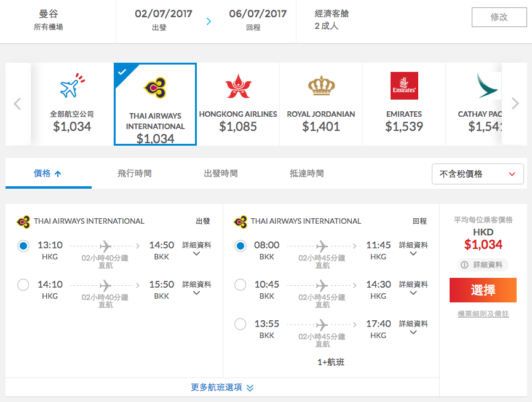Sort by 飛行時間 flight duration tab
Screen dimensions: 532x402
[x=134, y=173]
